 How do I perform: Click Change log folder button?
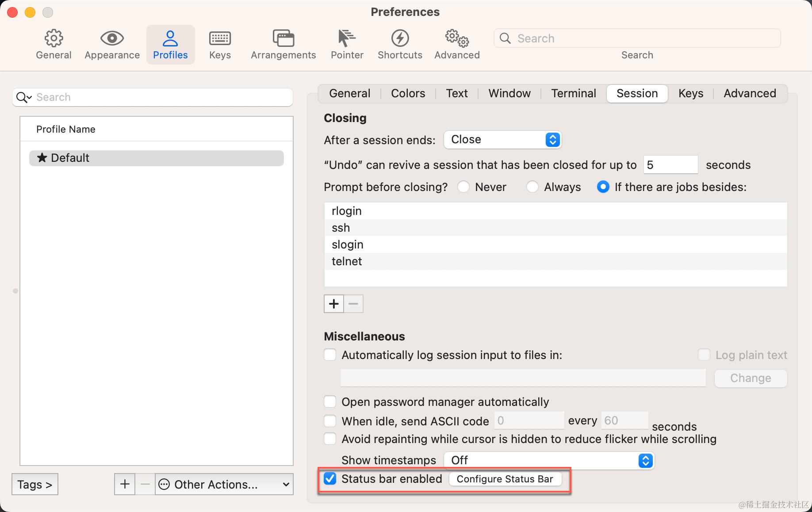coord(751,378)
